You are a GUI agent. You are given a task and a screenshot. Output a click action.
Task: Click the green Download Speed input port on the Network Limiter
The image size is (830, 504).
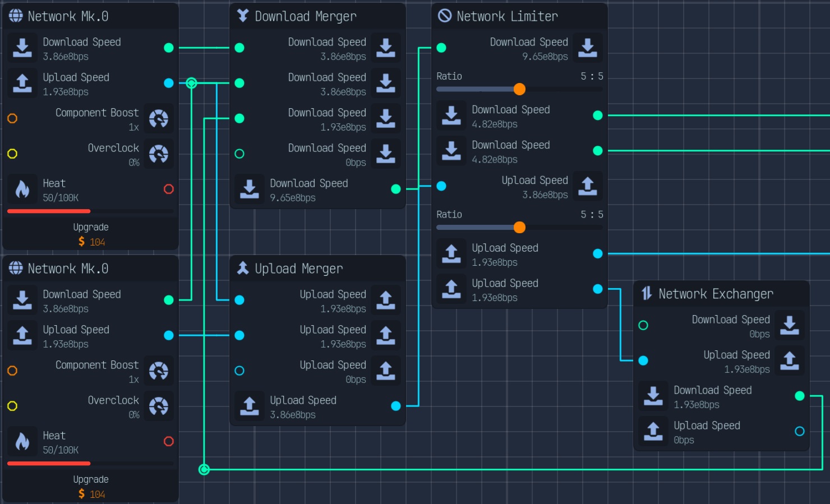coord(441,48)
